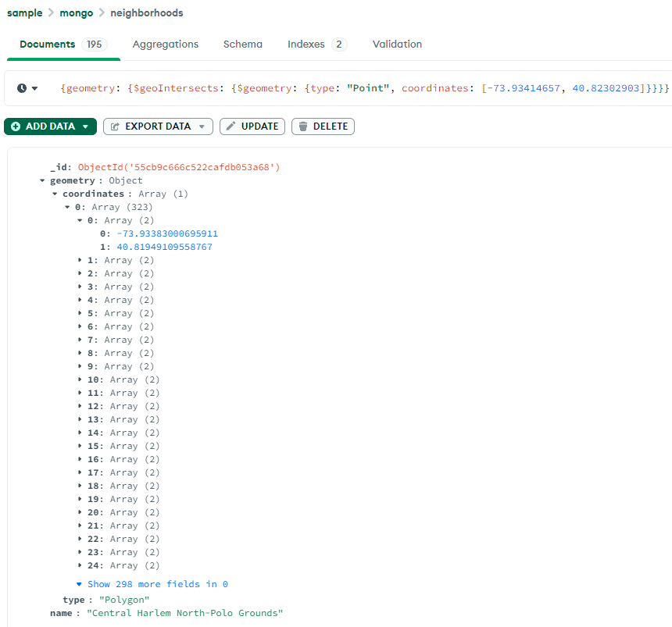672x627 pixels.
Task: Click the DELETE button label
Action: click(x=331, y=126)
